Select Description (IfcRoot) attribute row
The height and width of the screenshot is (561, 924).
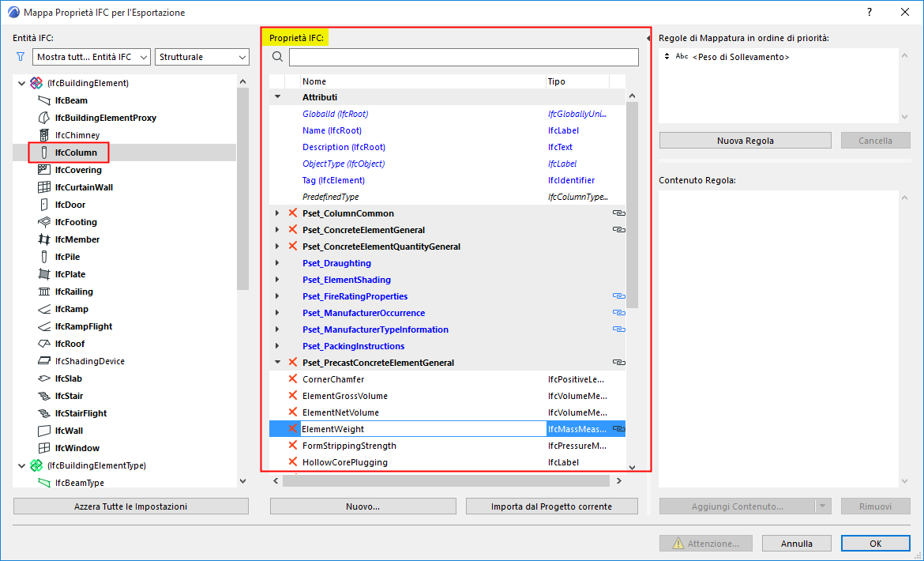[447, 147]
